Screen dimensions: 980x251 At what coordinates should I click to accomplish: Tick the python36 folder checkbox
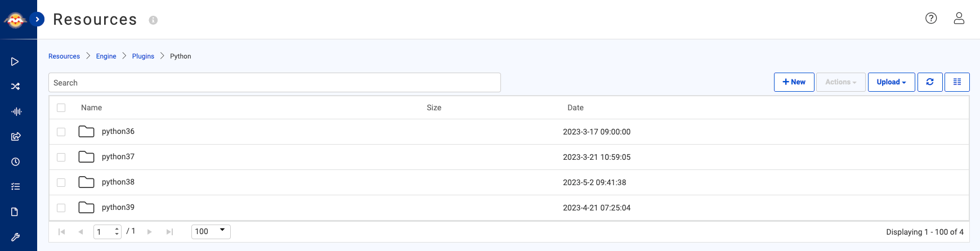tap(61, 132)
